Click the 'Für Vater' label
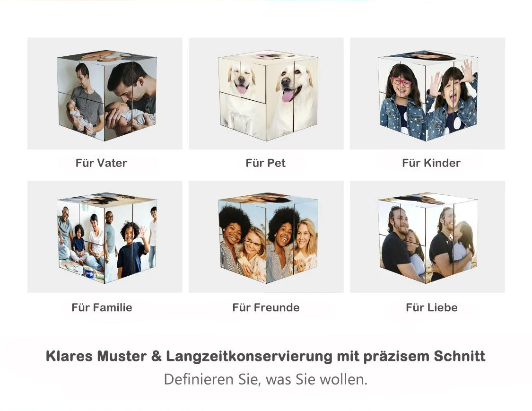This screenshot has width=532, height=411. coord(101,163)
